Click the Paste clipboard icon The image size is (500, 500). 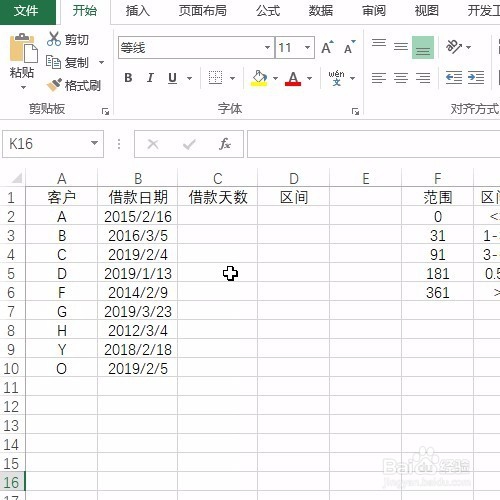23,48
